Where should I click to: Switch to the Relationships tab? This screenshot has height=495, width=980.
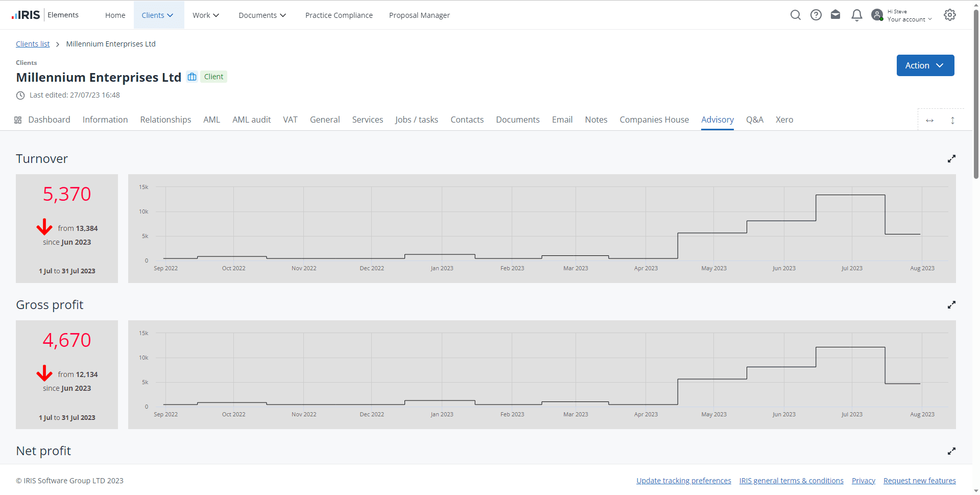pyautogui.click(x=165, y=120)
